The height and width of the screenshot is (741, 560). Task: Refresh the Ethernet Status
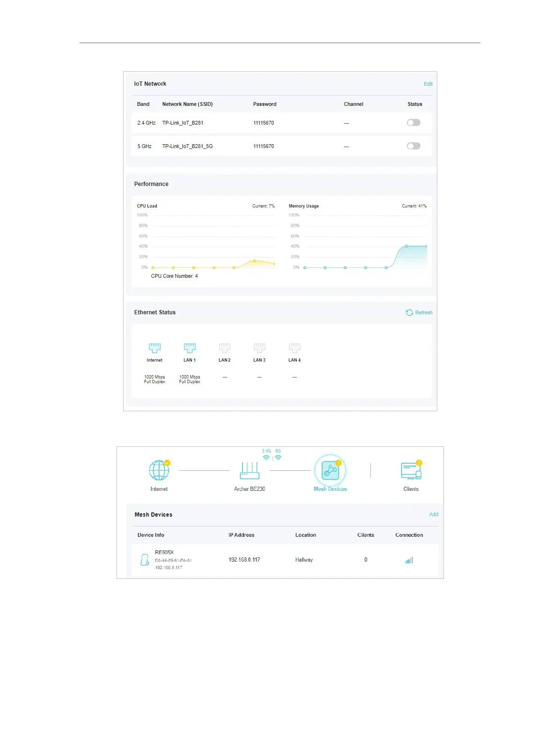click(419, 312)
